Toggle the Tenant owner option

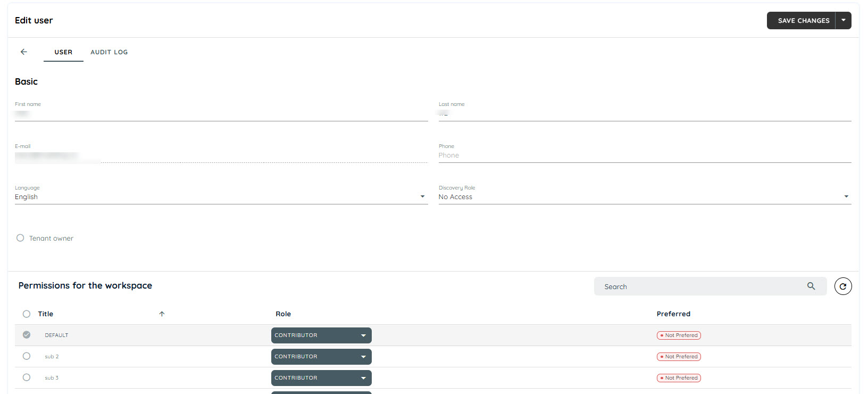[x=20, y=238]
